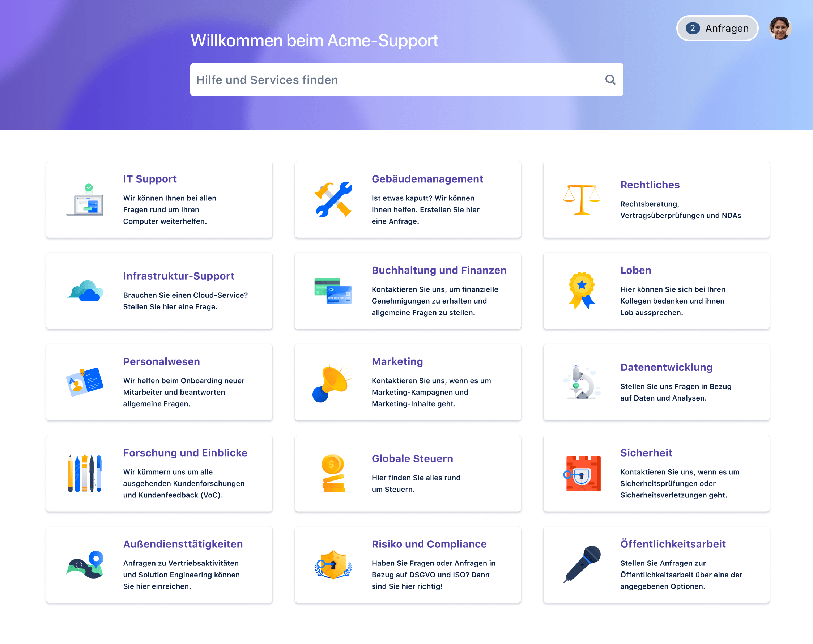Open the Anfragen requests button
Viewport: 813px width, 644px height.
coord(717,28)
